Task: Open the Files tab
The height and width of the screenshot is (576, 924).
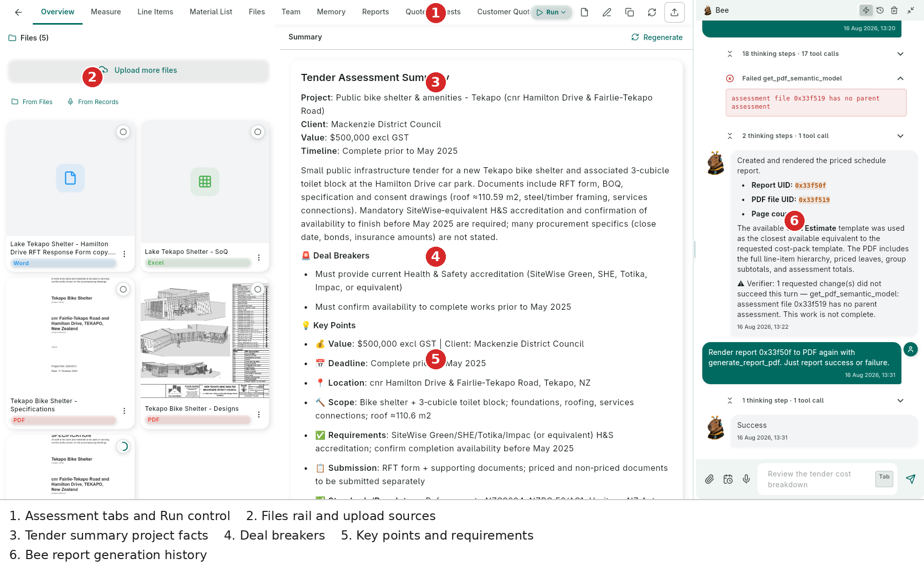Action: coord(257,12)
